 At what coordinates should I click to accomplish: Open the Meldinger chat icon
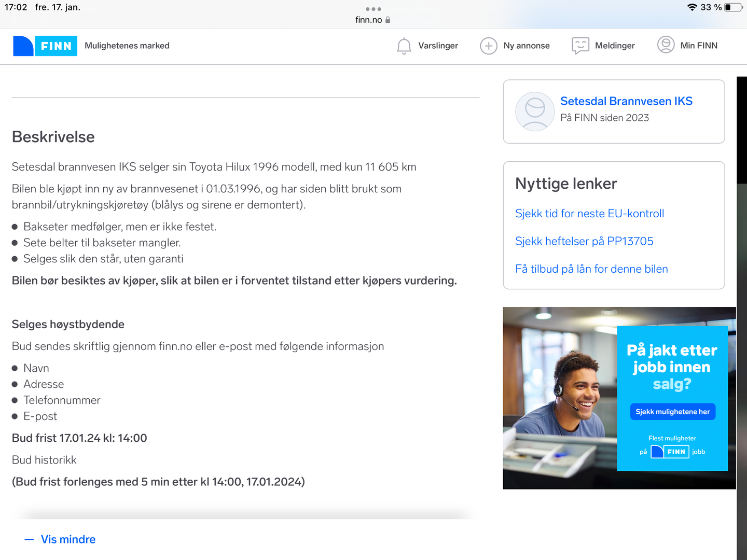(x=580, y=46)
